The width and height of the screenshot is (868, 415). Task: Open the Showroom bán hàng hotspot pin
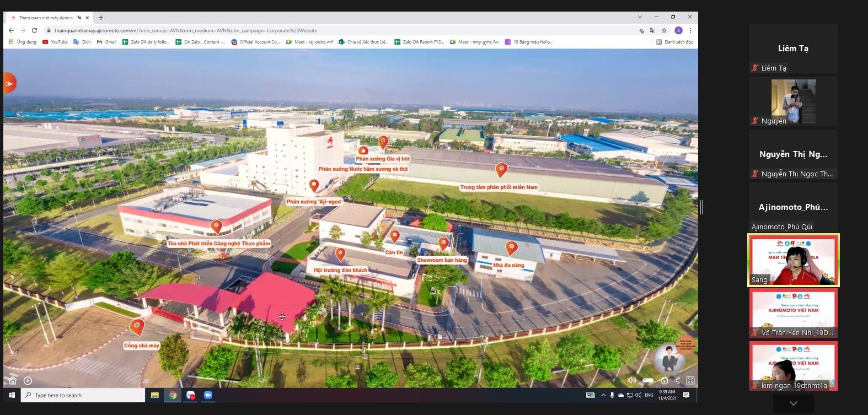[x=443, y=243]
